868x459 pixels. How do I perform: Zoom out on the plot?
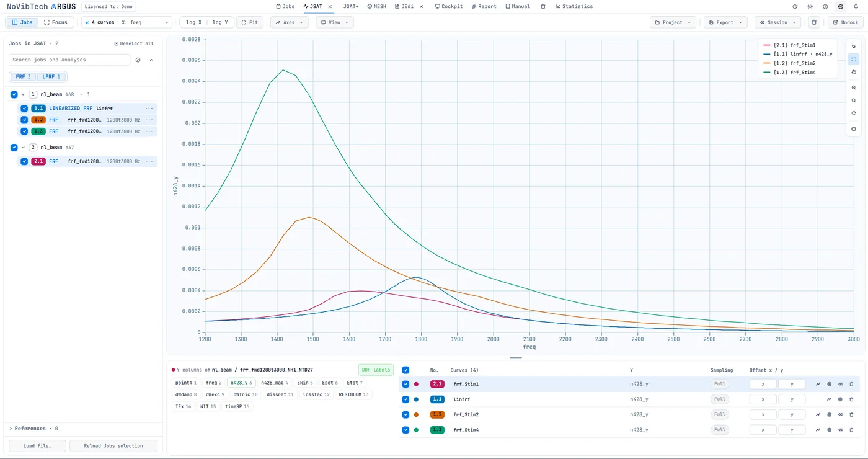854,100
